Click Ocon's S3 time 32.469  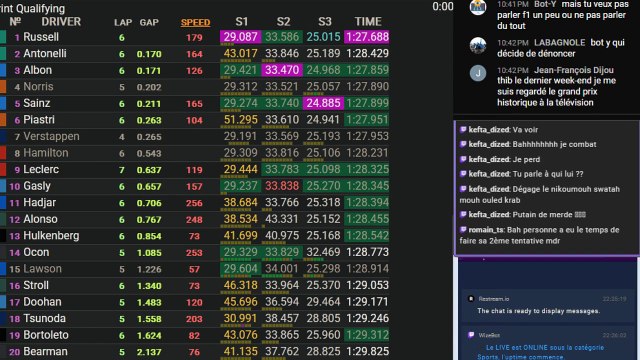[323, 252]
